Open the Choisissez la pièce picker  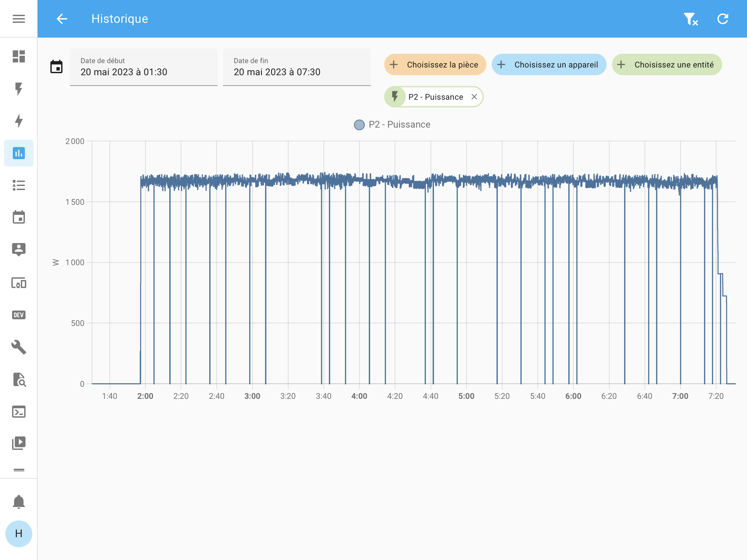click(435, 64)
